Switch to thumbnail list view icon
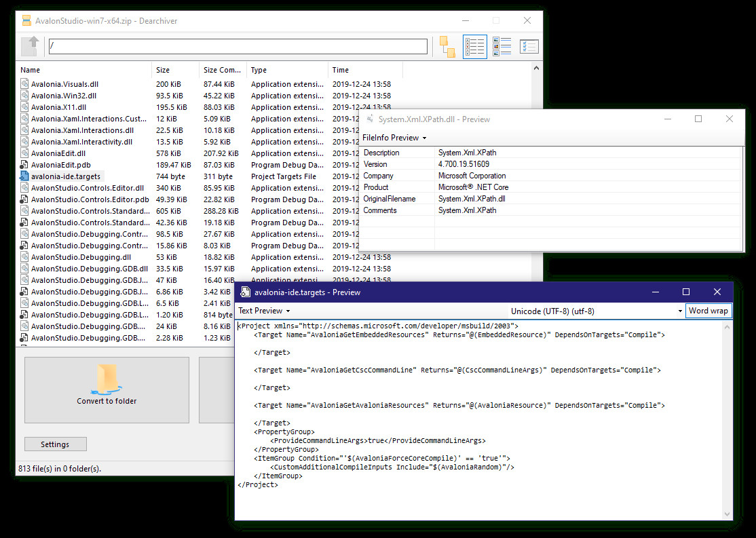The height and width of the screenshot is (538, 756). (502, 47)
